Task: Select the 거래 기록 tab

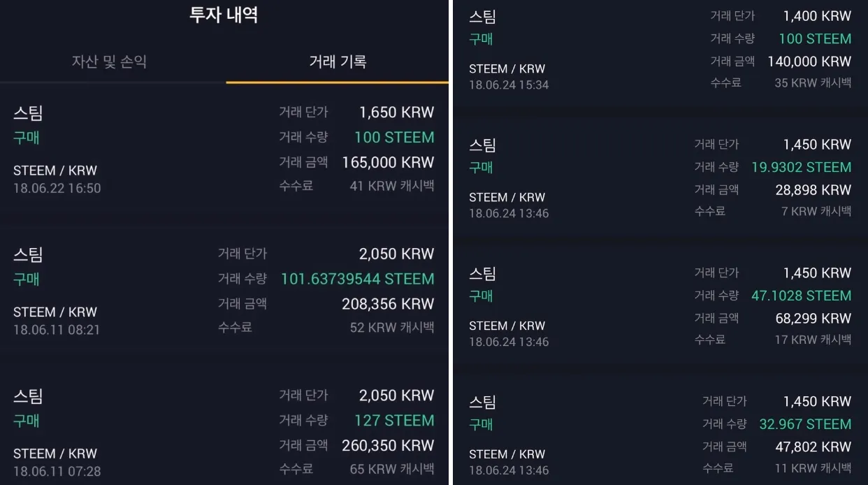Action: (338, 61)
